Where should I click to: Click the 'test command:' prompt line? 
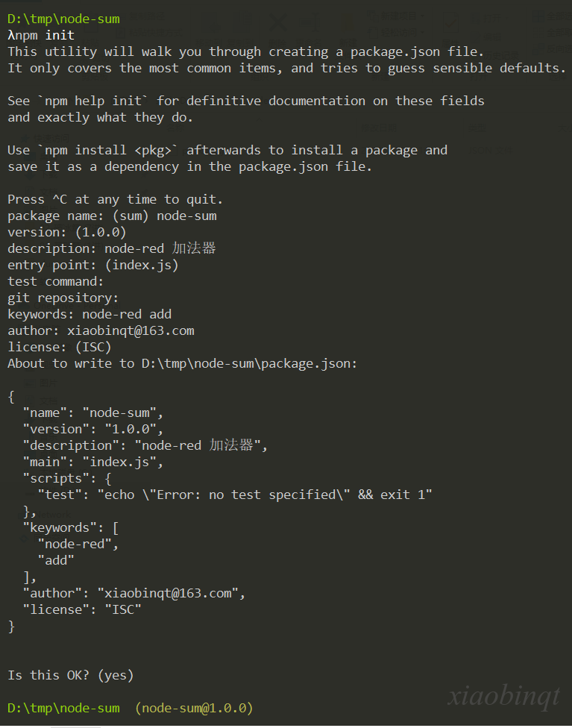[56, 281]
